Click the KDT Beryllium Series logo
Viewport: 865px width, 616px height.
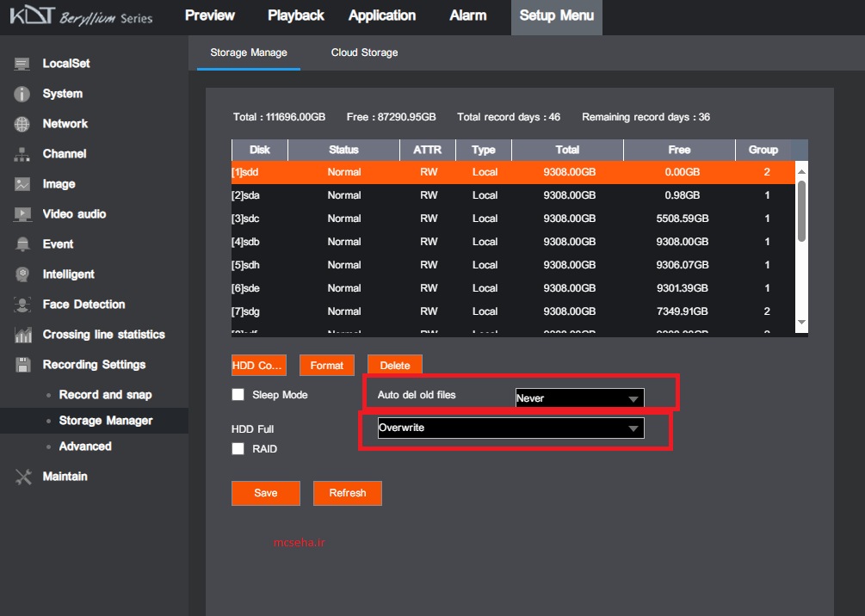click(x=81, y=16)
